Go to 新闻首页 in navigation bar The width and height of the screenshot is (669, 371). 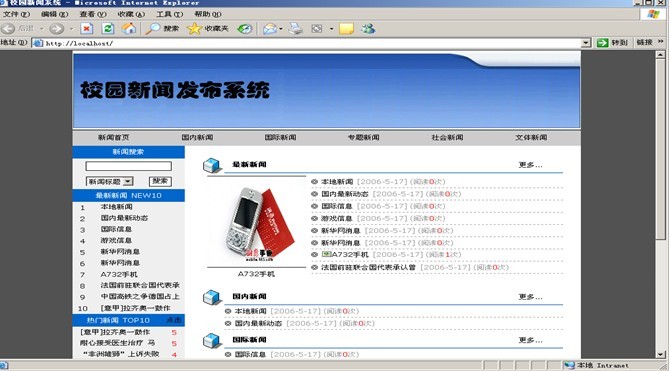[x=113, y=137]
